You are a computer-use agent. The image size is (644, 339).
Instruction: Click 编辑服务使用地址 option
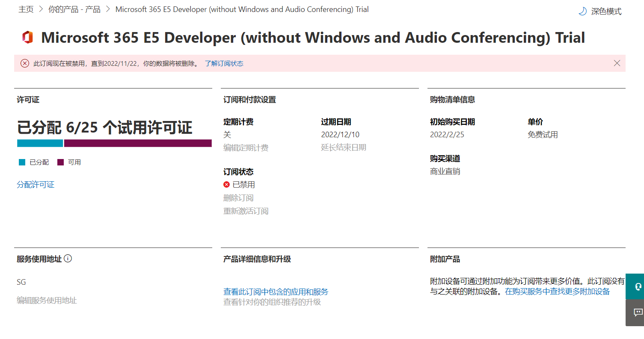(47, 301)
